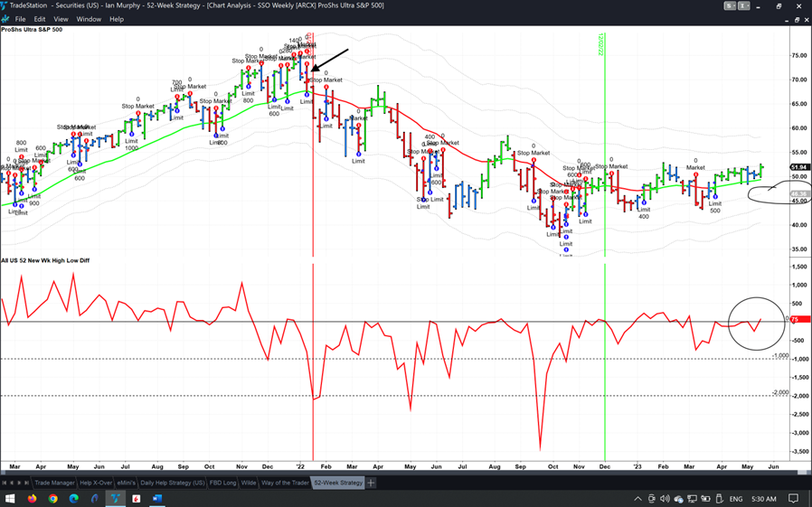Click the ENG language indicator
This screenshot has height=507, width=812.
[x=736, y=498]
